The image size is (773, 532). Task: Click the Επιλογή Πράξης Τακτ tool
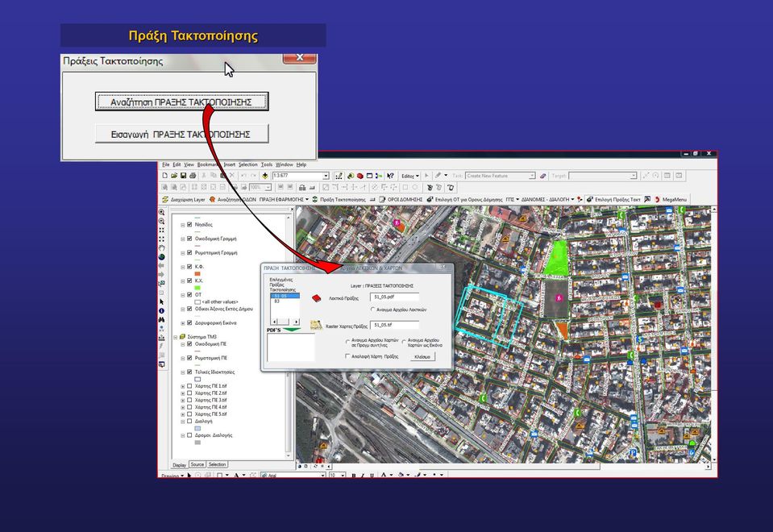[613, 200]
